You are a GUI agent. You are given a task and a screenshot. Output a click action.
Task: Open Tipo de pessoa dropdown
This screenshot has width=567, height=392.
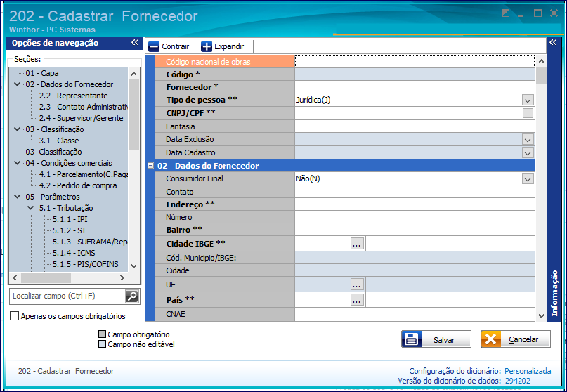click(x=528, y=100)
